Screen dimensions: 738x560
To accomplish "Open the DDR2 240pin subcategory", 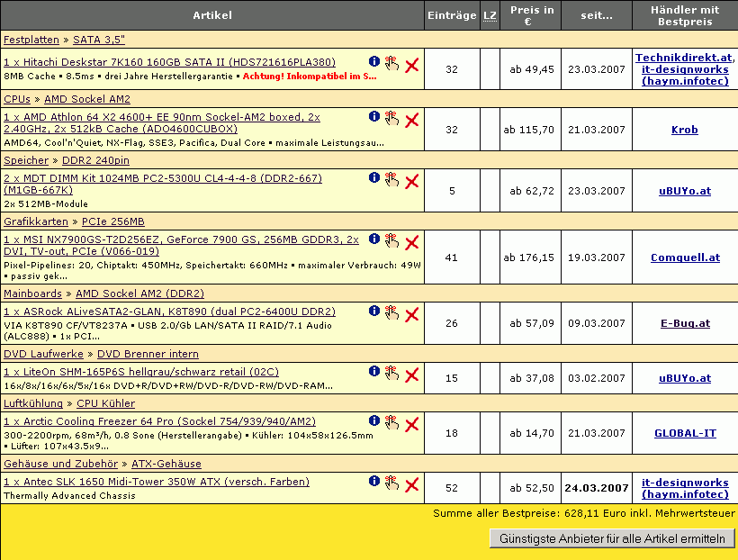I will point(95,160).
